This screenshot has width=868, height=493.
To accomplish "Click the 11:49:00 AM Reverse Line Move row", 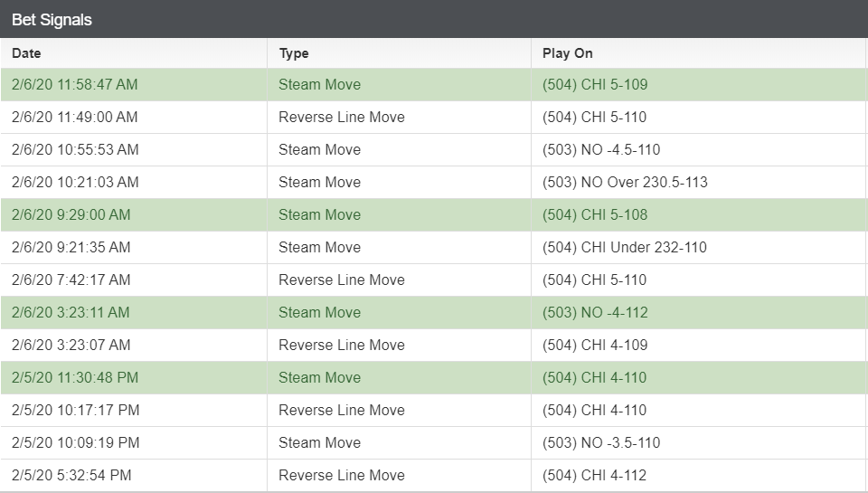I will coord(434,118).
